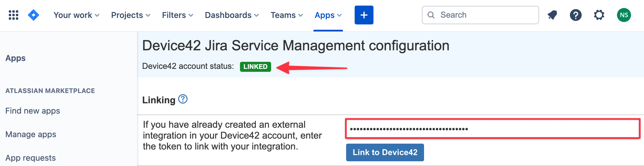Screen dimensions: 644x166
Task: Expand the Your work dropdown
Action: coord(76,15)
